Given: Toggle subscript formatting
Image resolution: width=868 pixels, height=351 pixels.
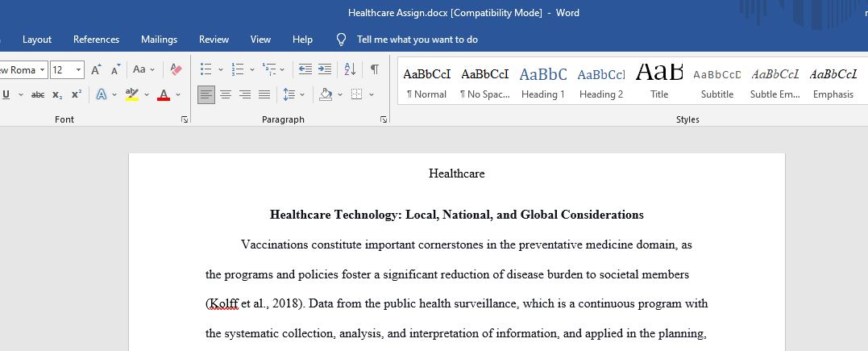Looking at the screenshot, I should [x=57, y=95].
